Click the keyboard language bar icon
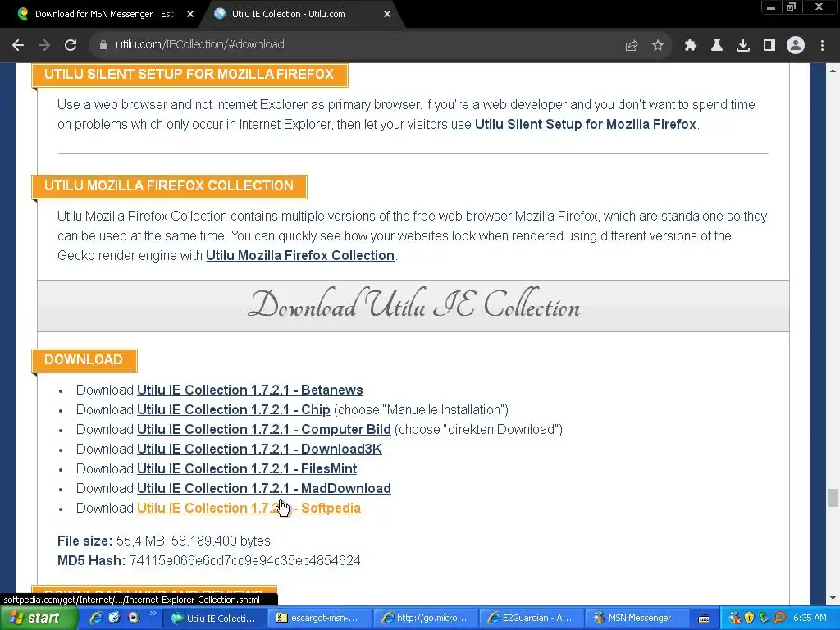840x630 pixels. click(704, 619)
